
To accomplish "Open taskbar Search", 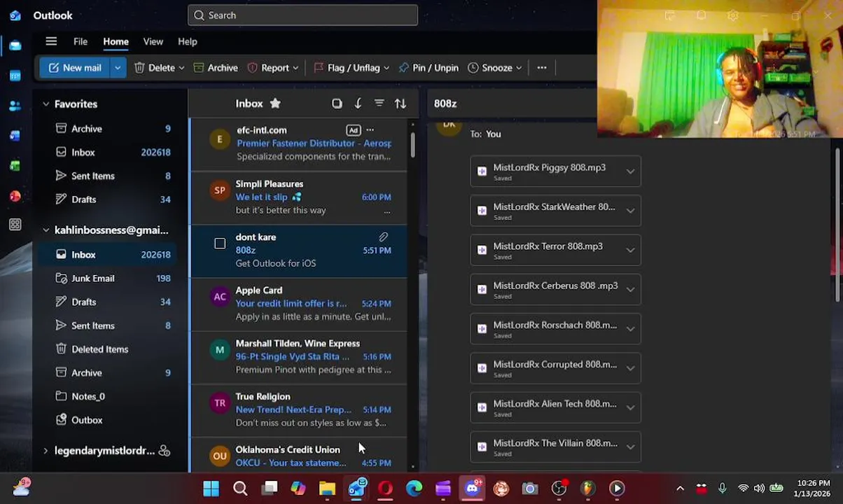I will pos(240,489).
